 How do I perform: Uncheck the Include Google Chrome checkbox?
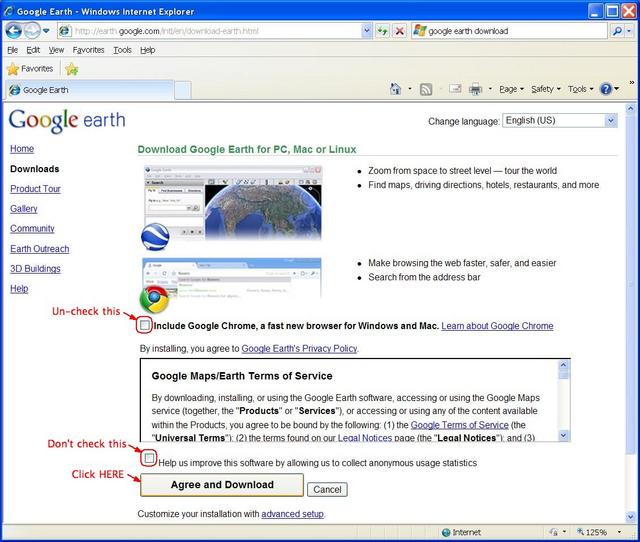[x=144, y=325]
